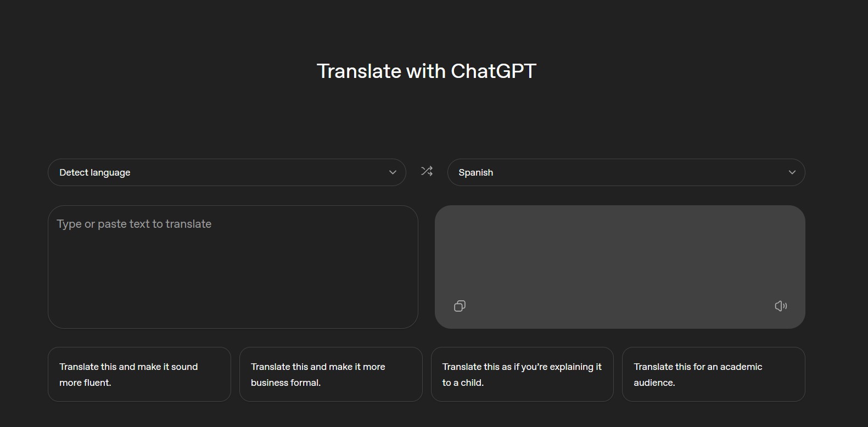Viewport: 868px width, 427px height.
Task: Listen to the translation audio
Action: click(781, 306)
